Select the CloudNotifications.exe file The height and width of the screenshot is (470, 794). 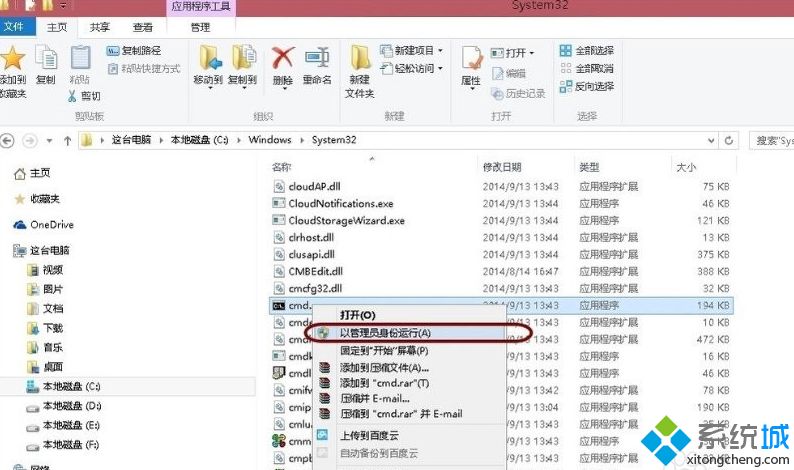[x=333, y=204]
